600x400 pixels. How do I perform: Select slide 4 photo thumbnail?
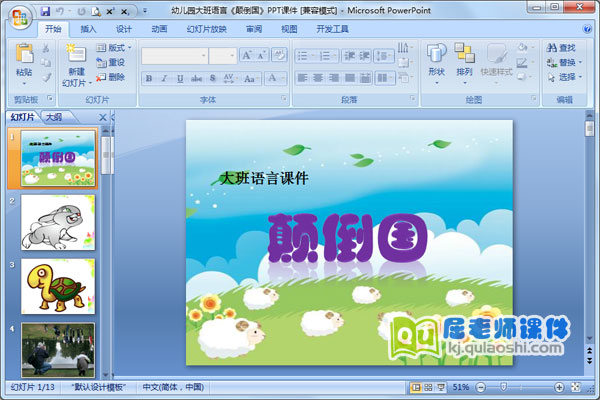click(58, 350)
